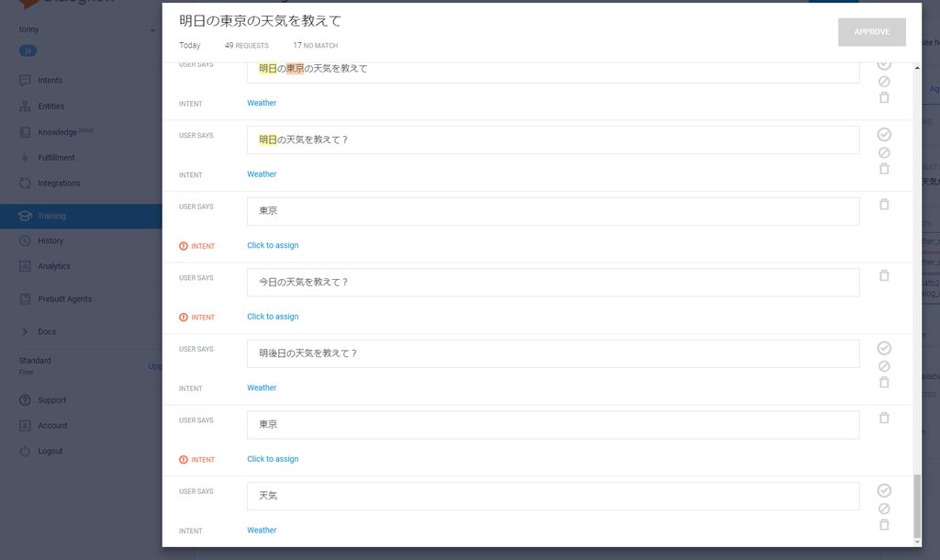Viewport: 940px width, 560px height.
Task: Approve the 明日の天気を教えて？ row checkmark
Action: (884, 134)
